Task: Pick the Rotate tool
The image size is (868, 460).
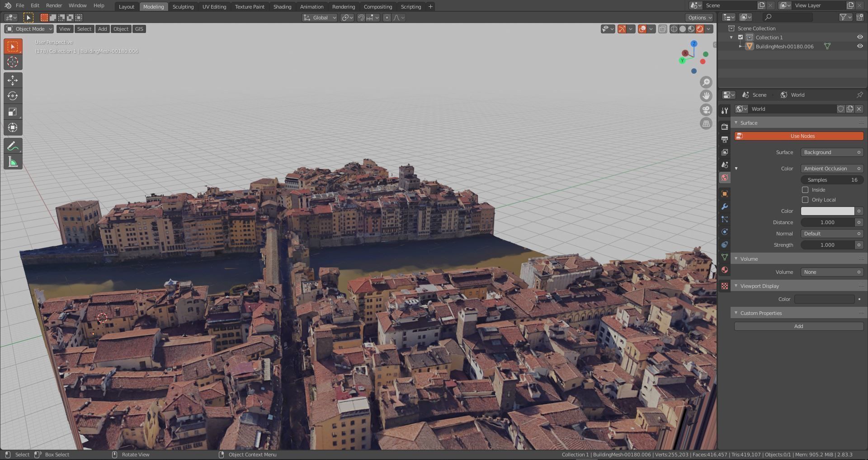Action: click(13, 96)
